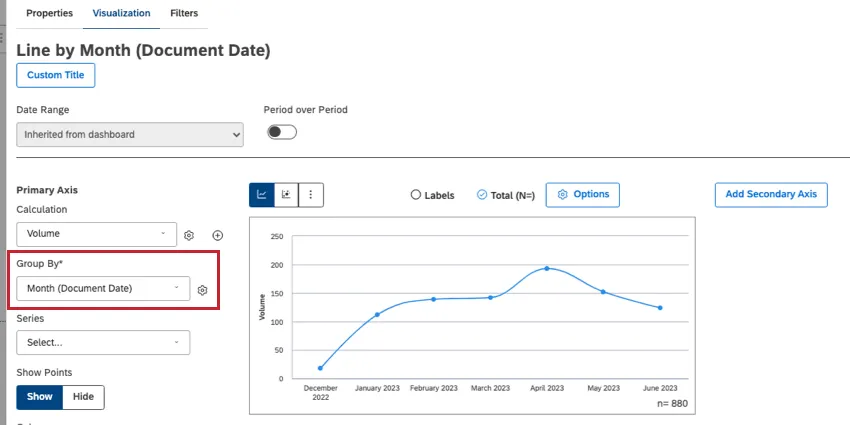The height and width of the screenshot is (425, 850).
Task: Open the Group By Month dropdown
Action: [x=103, y=289]
